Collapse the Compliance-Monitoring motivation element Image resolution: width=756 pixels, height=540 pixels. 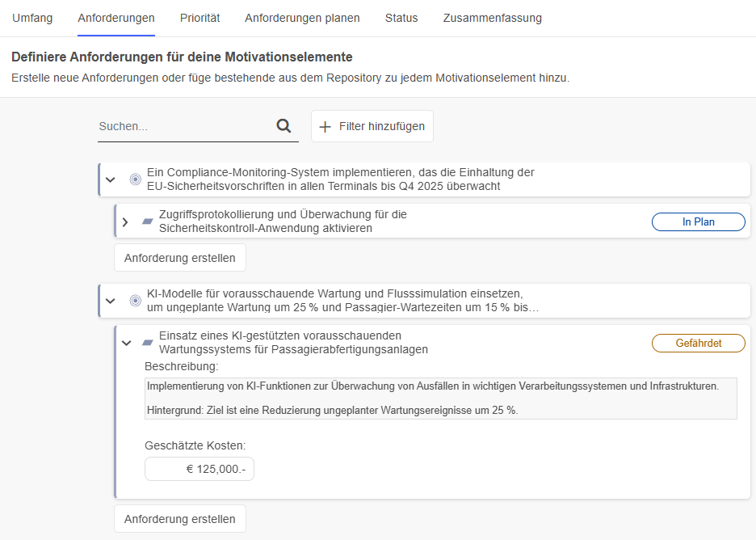click(111, 179)
